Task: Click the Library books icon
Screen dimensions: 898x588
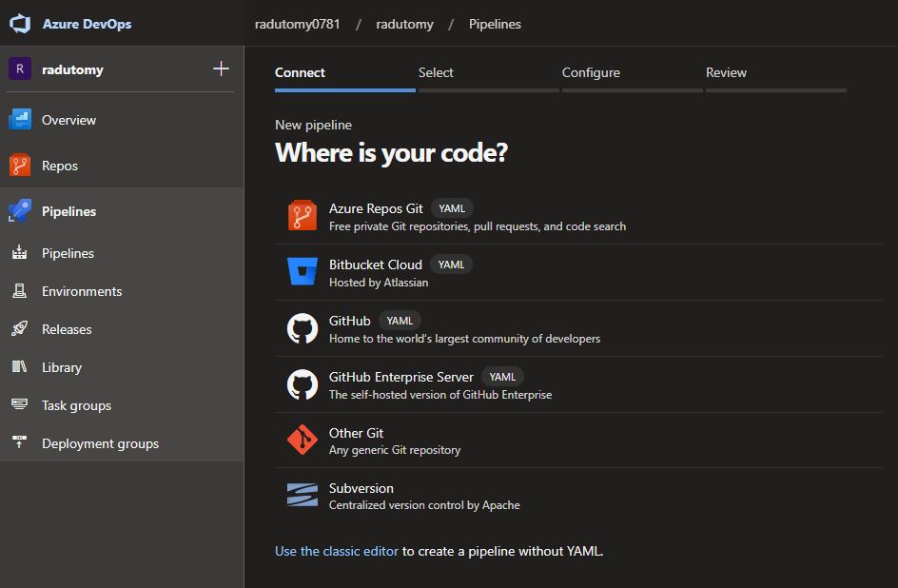Action: click(19, 366)
